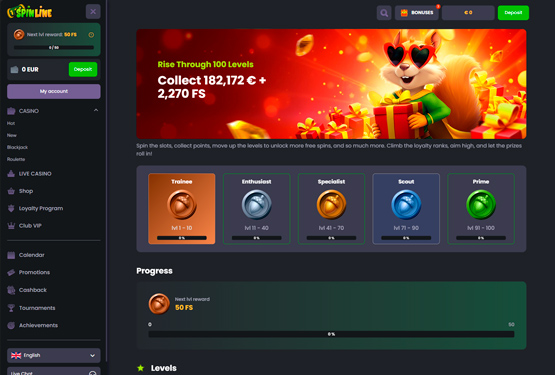This screenshot has width=555, height=375.
Task: Click the 'lvl 41 - 70' label
Action: pos(331,228)
